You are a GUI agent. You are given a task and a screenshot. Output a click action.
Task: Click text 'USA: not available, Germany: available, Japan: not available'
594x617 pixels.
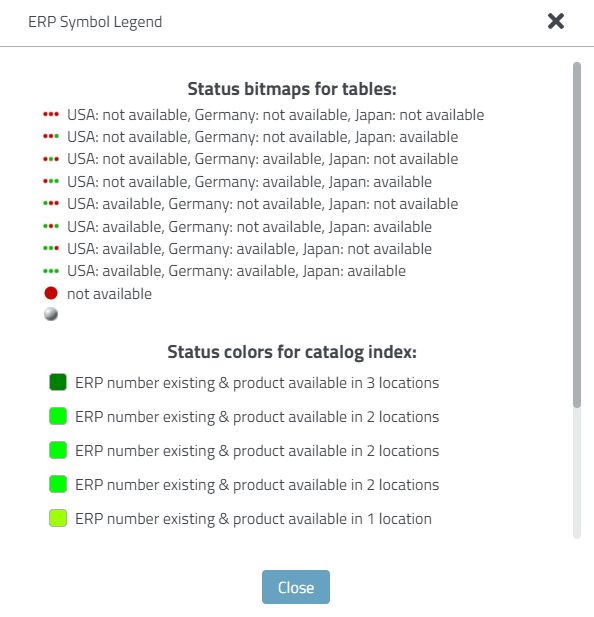pos(262,159)
